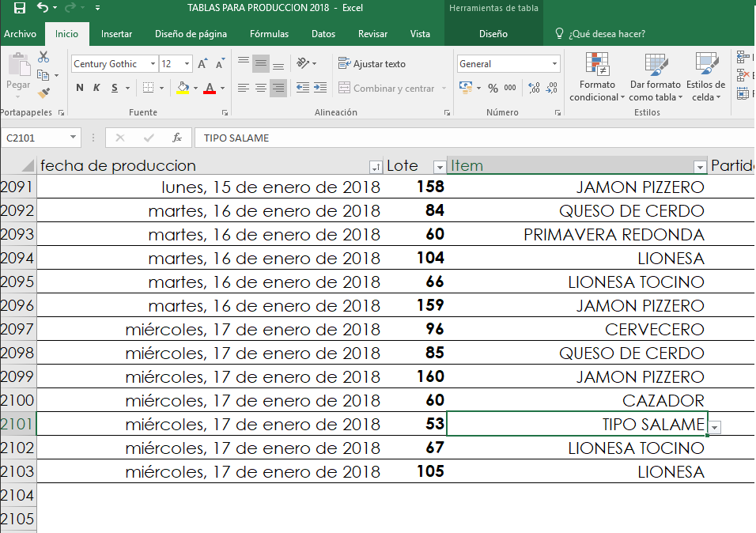Open the format painter brush icon
The width and height of the screenshot is (756, 533).
tap(44, 92)
